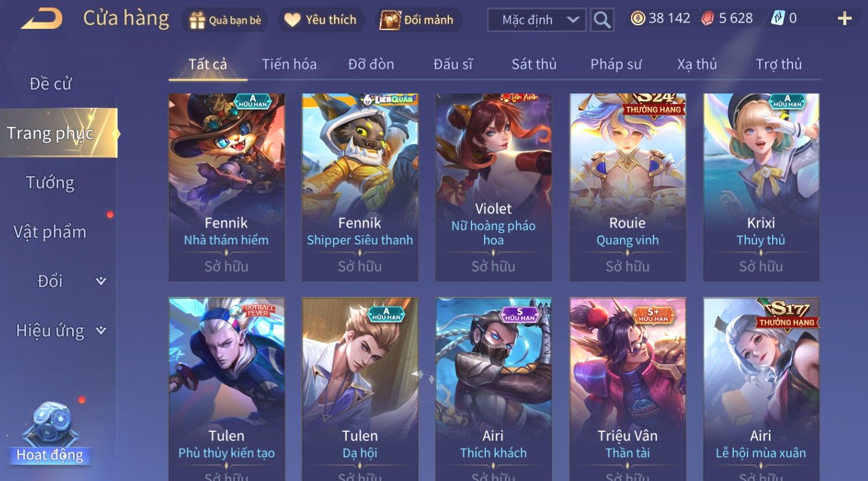Viewport: 868px width, 481px height.
Task: Switch to the Sát thủ tab
Action: tap(534, 64)
